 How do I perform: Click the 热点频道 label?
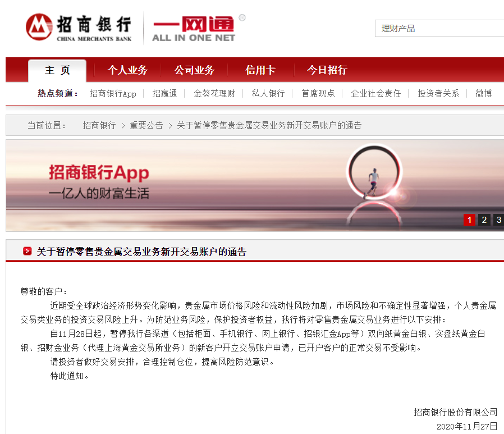(x=58, y=94)
